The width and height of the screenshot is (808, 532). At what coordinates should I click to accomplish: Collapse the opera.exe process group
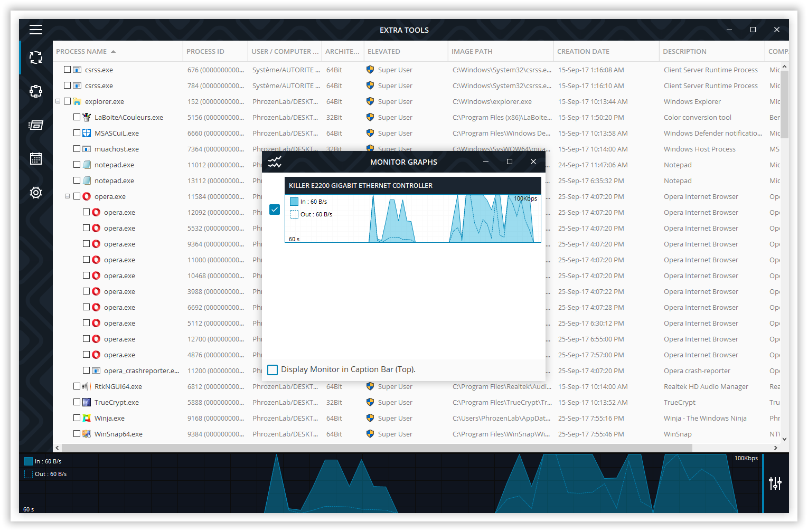(x=67, y=196)
